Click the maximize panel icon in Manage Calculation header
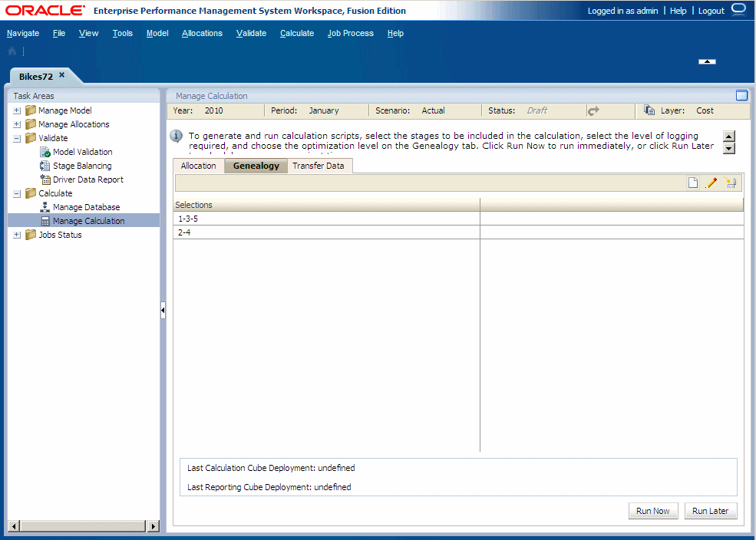The image size is (756, 540). pos(741,95)
